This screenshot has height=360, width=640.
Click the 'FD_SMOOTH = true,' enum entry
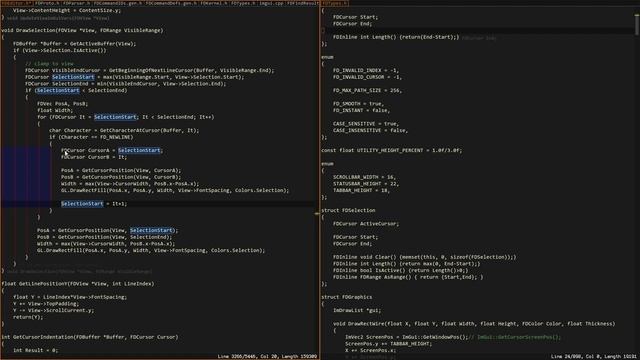(358, 104)
